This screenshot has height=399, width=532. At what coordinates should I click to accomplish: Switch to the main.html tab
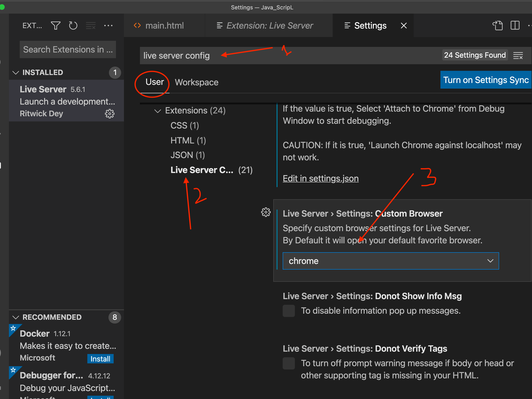164,26
